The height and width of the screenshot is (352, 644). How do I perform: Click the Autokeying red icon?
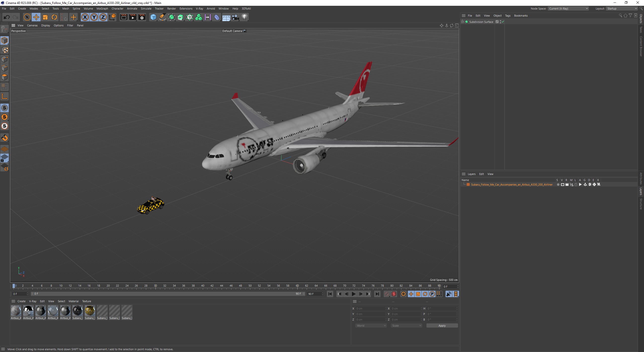pos(394,294)
